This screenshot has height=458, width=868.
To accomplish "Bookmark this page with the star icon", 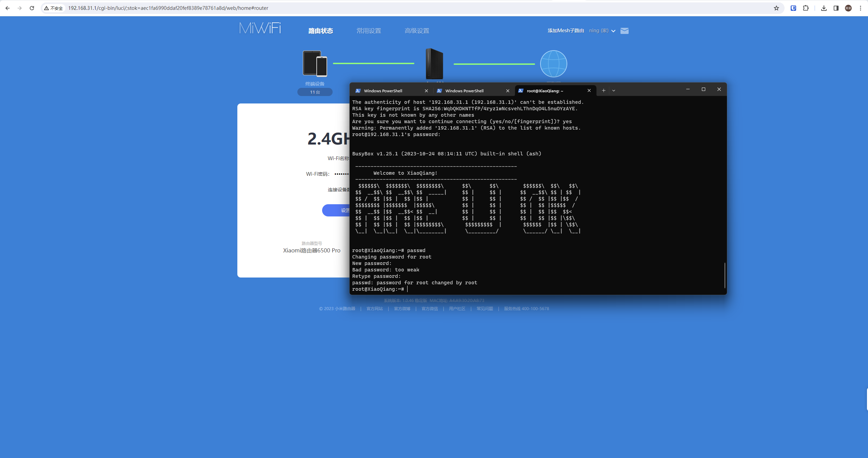I will (776, 8).
